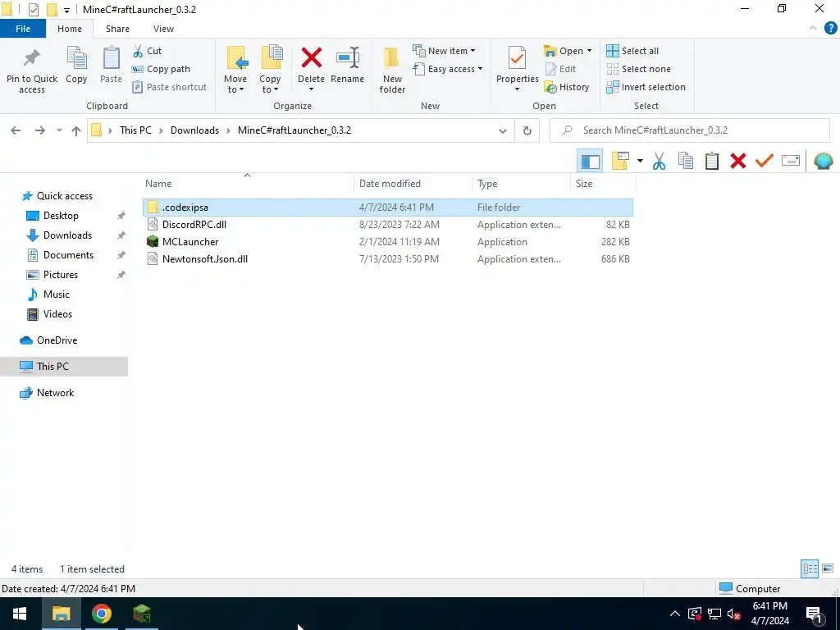Sort by the Size column header
This screenshot has width=840, height=630.
584,183
